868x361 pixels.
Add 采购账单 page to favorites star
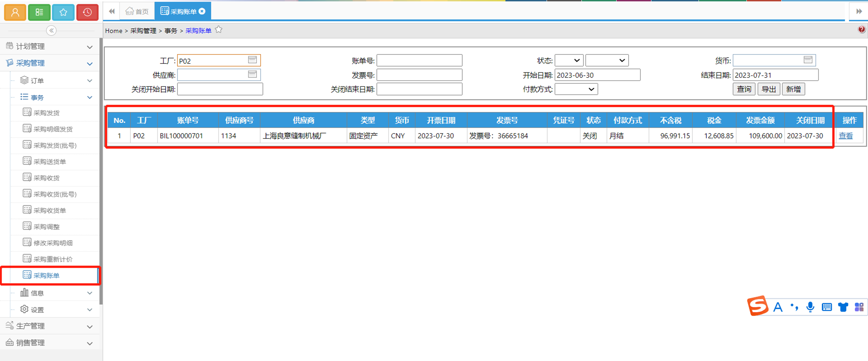[x=219, y=30]
